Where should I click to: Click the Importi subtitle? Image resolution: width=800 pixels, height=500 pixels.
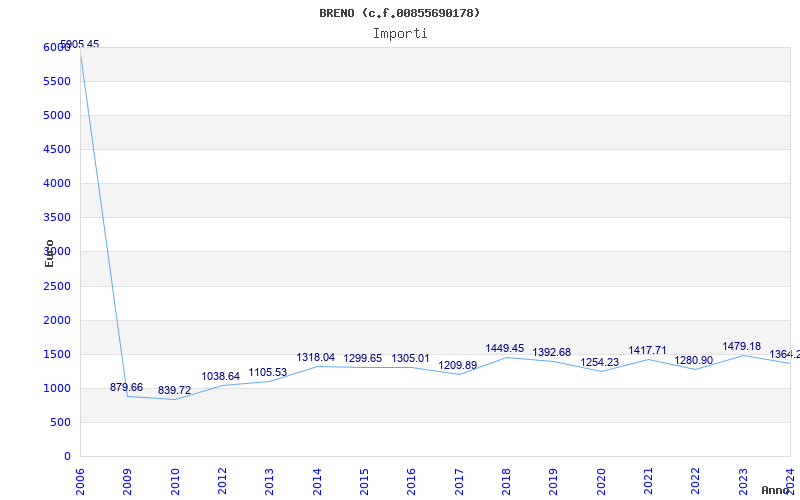(x=400, y=34)
